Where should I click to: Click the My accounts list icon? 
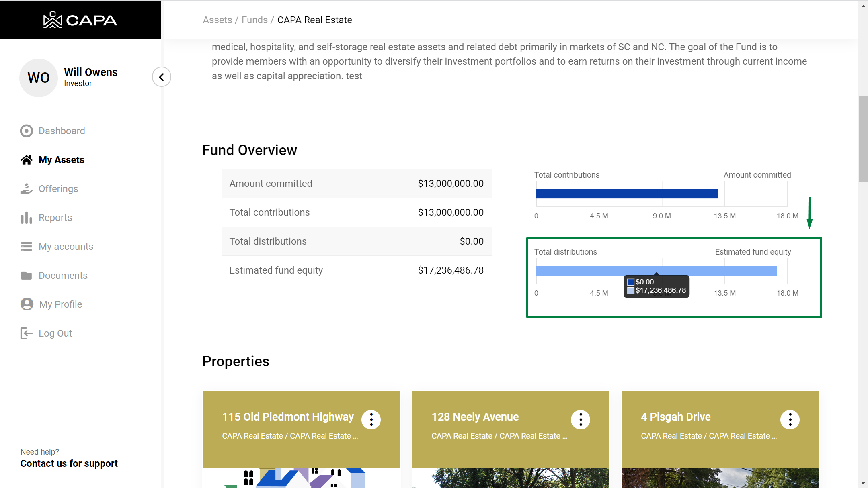27,247
